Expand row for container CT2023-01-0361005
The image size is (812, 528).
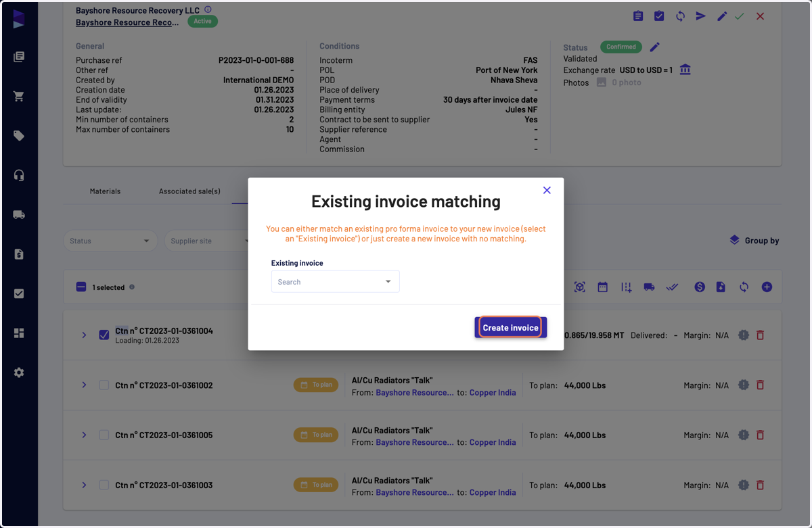click(x=84, y=435)
